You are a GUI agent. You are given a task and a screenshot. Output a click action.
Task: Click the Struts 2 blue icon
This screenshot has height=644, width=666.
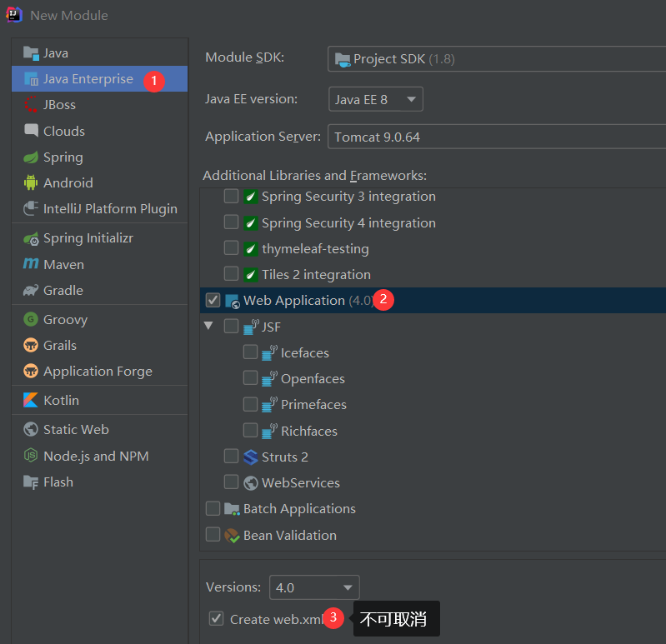pyautogui.click(x=251, y=457)
